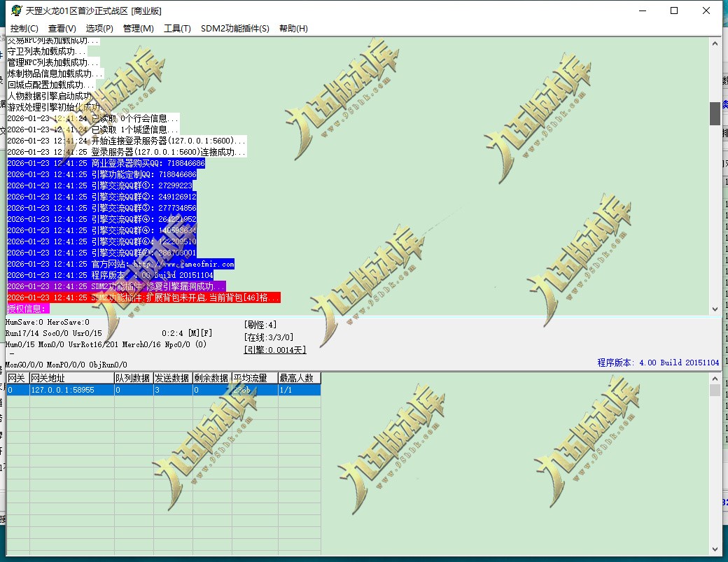Screen dimensions: 728x562
Task: Click the 开始连接登录服务器 log line
Action: coord(127,141)
